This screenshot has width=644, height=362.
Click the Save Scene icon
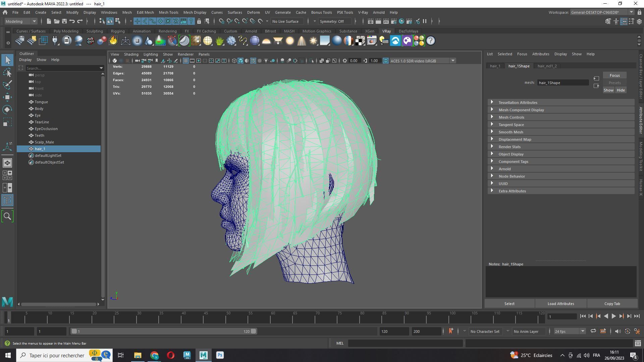pyautogui.click(x=64, y=21)
